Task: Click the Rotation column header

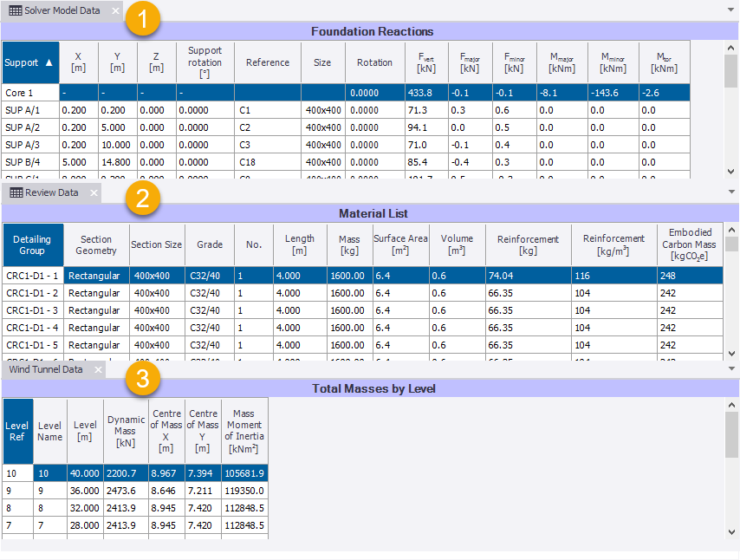Action: 374,62
